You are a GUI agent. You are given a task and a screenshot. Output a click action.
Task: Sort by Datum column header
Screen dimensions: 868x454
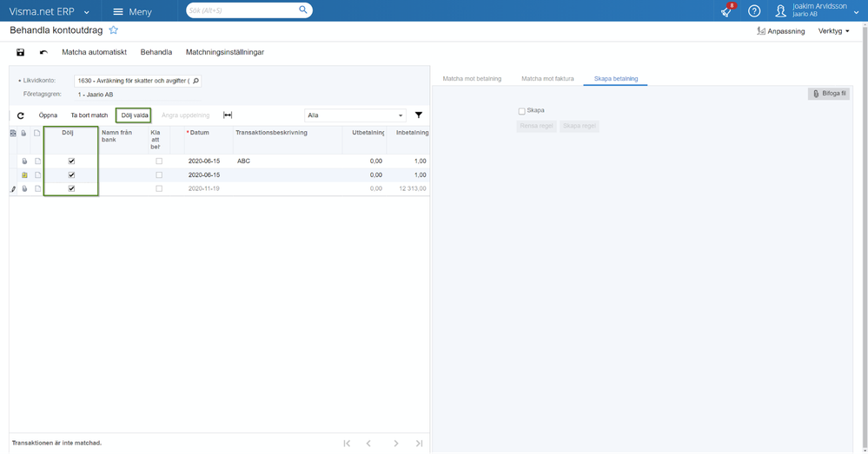(199, 133)
